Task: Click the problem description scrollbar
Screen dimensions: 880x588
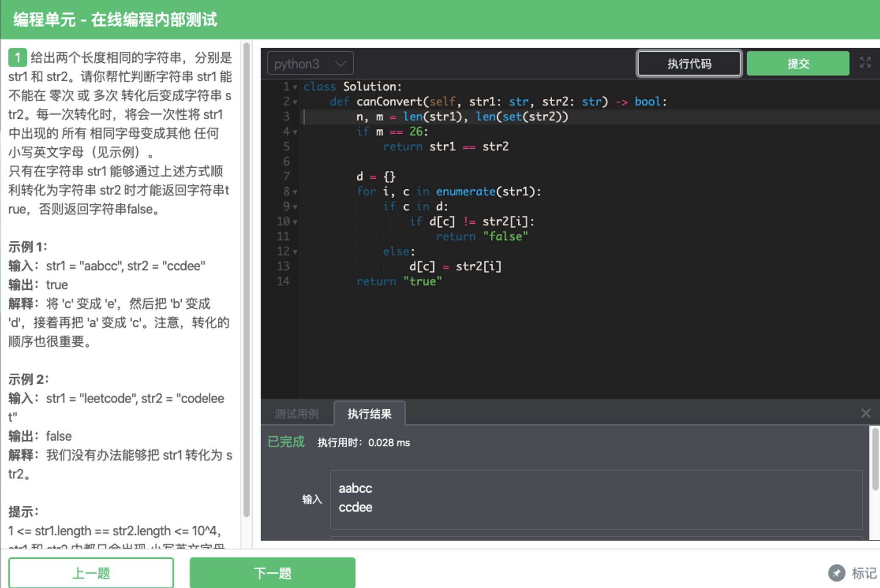Action: coord(247,280)
